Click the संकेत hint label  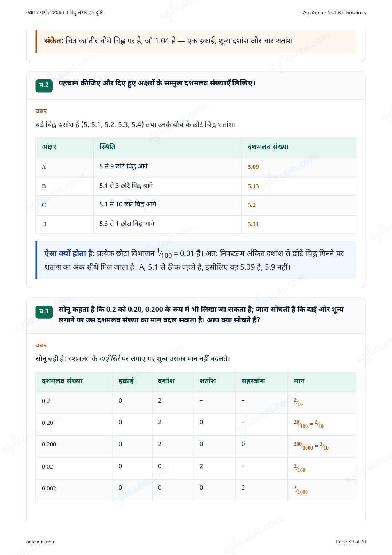pyautogui.click(x=54, y=41)
